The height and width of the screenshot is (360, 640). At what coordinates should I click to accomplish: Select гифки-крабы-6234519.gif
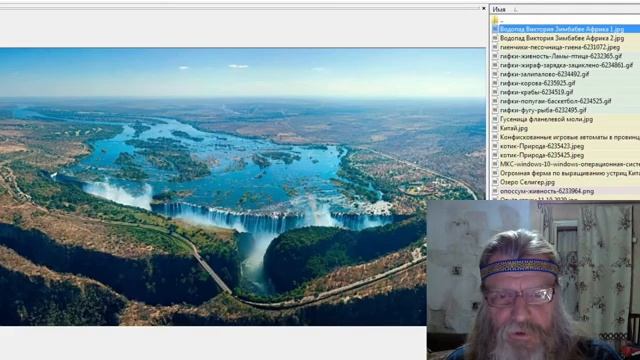click(x=537, y=92)
